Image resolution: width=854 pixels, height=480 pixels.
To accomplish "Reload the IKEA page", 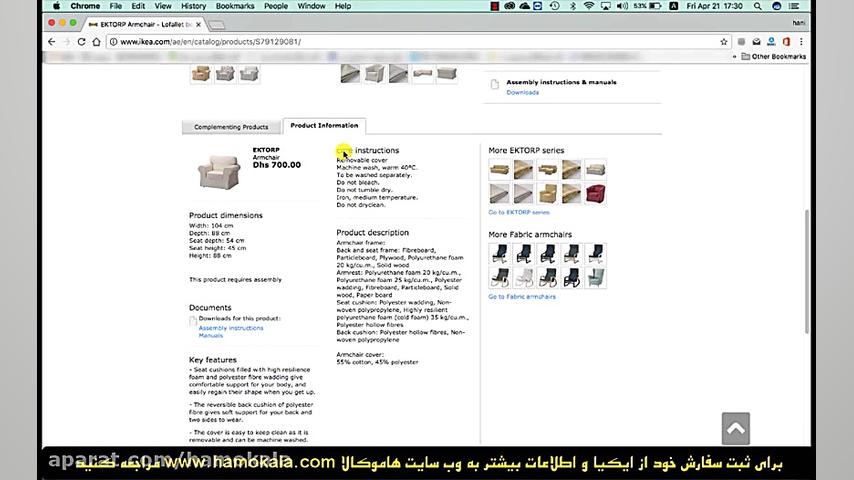I will (x=81, y=41).
